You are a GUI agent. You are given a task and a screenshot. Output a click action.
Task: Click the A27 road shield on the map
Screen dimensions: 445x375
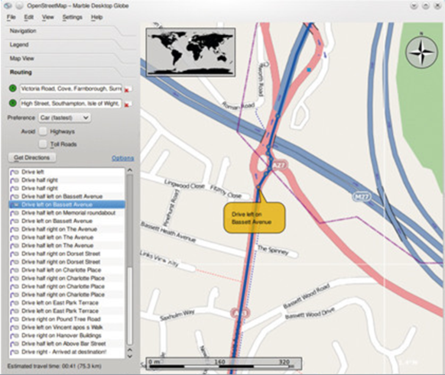279,166
